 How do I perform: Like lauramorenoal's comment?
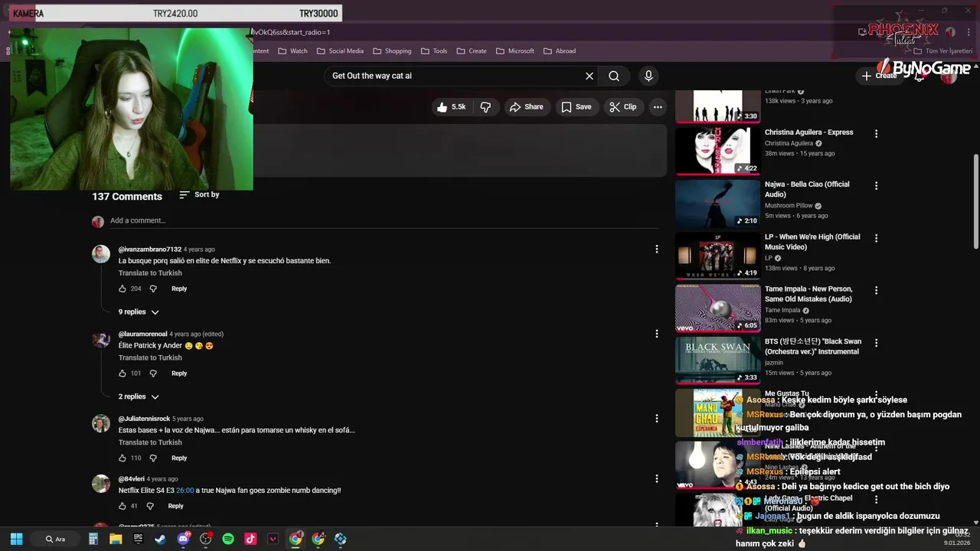(122, 373)
